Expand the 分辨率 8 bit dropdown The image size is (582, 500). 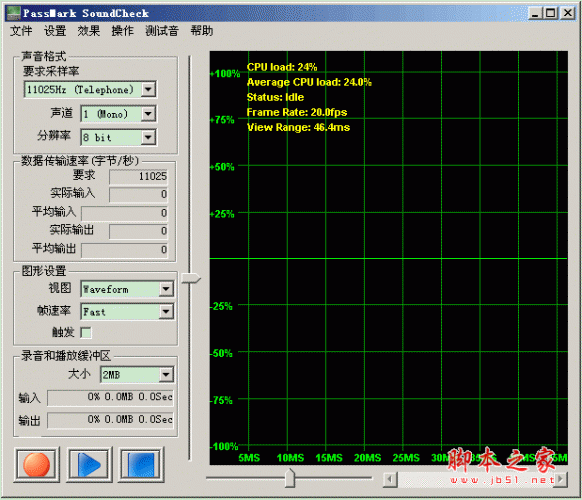[148, 137]
